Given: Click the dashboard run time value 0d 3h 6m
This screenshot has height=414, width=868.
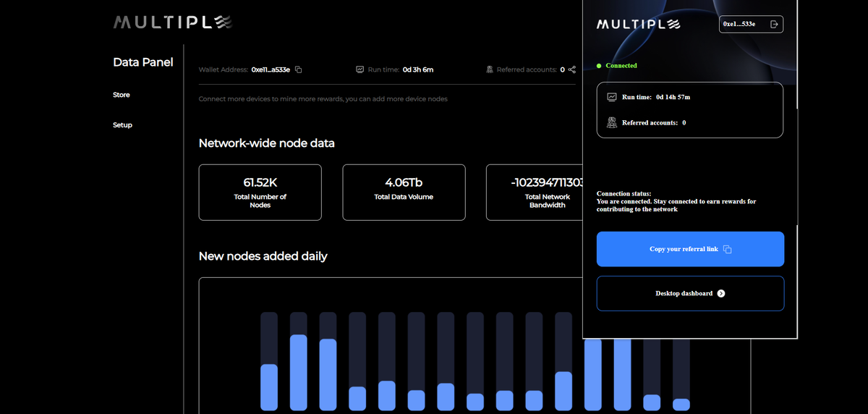Looking at the screenshot, I should (418, 69).
